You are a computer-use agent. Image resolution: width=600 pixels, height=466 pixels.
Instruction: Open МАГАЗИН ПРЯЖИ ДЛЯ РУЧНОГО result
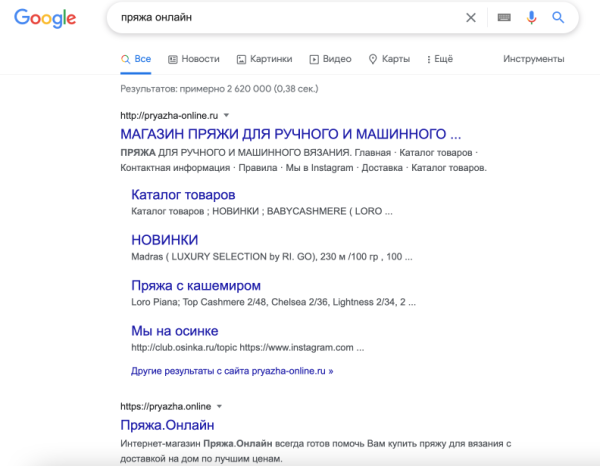tap(291, 134)
